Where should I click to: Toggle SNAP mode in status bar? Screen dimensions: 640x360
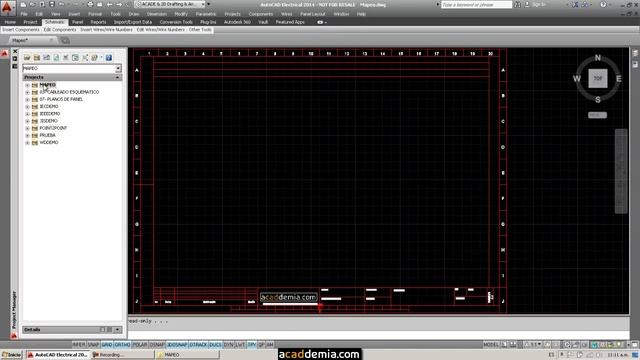tap(93, 345)
